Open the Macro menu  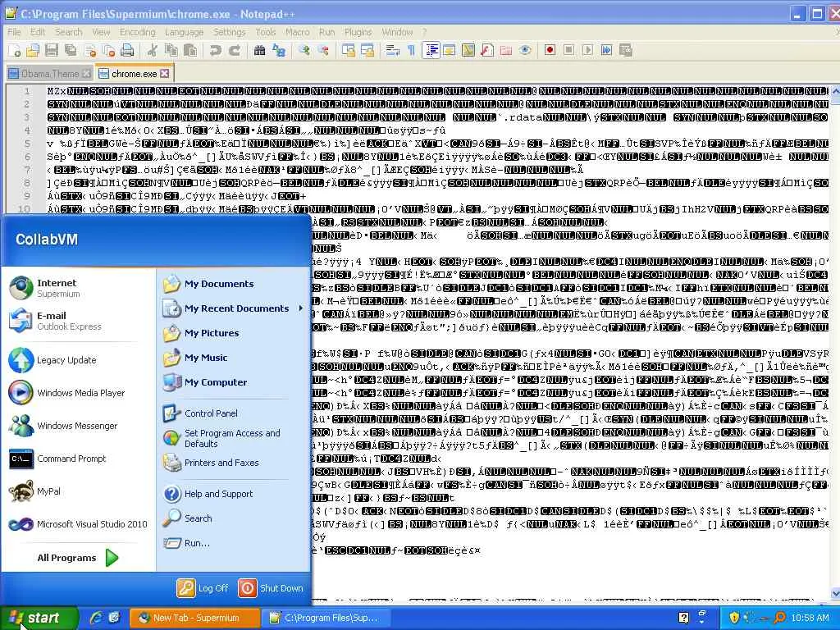pos(297,32)
